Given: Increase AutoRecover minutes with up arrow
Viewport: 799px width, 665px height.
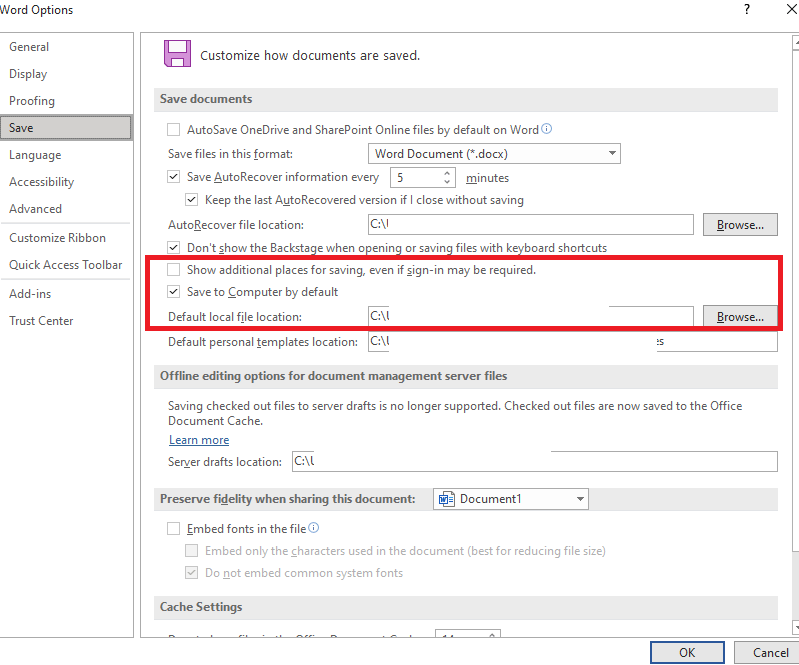Looking at the screenshot, I should 447,173.
